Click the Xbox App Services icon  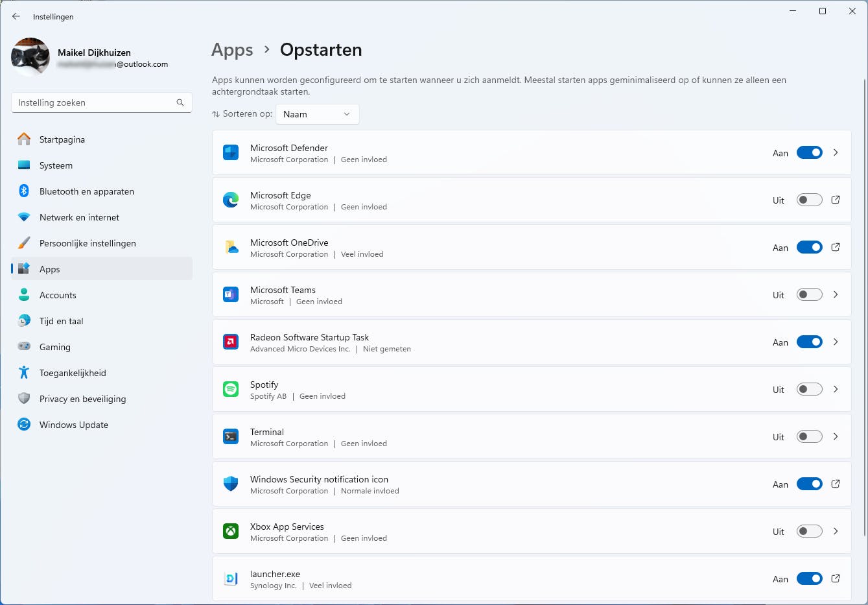[x=230, y=531]
